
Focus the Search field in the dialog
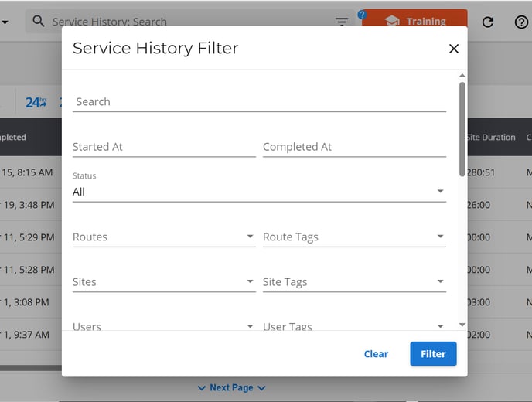259,102
